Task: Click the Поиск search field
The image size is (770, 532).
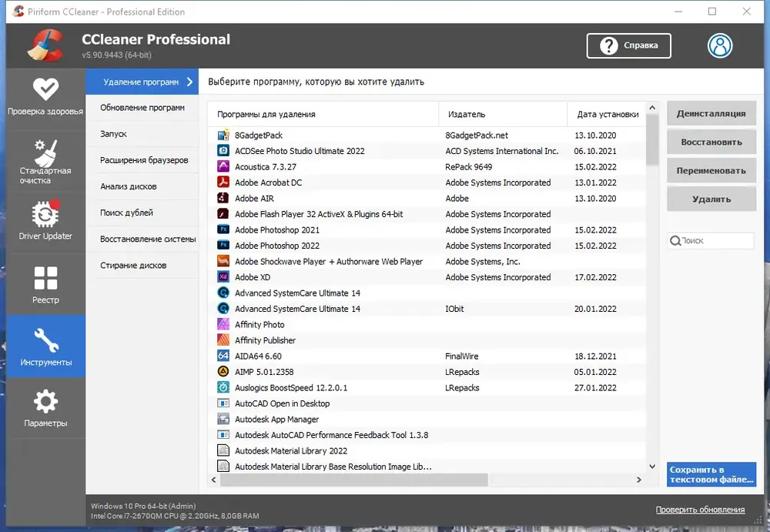Action: (x=716, y=241)
